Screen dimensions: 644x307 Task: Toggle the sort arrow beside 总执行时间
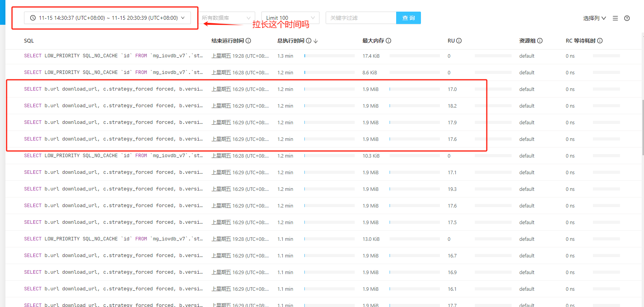click(316, 41)
